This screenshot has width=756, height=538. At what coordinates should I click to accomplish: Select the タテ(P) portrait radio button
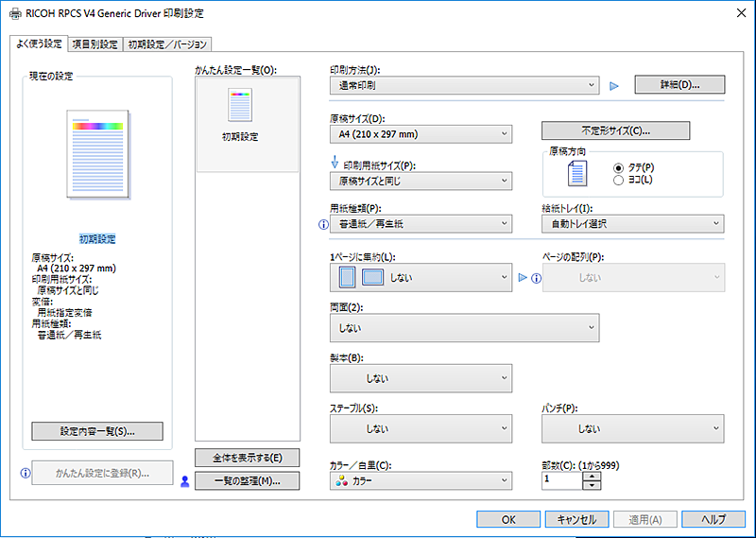click(619, 166)
